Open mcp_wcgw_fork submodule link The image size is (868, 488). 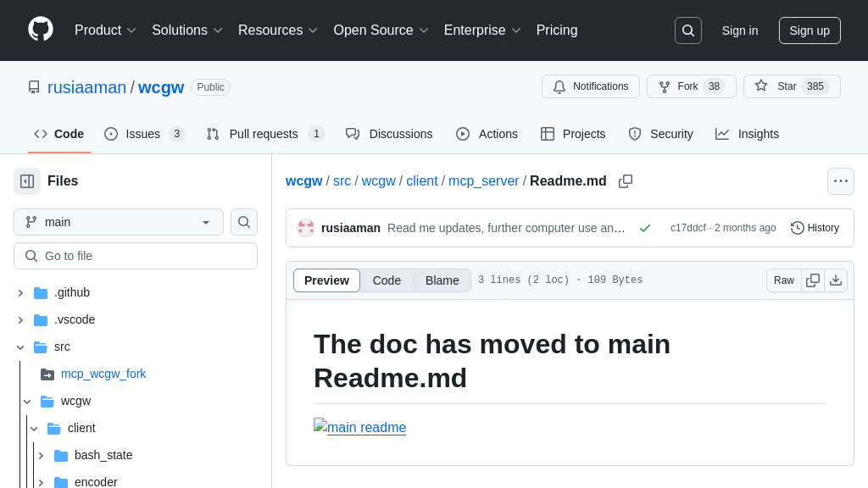103,374
